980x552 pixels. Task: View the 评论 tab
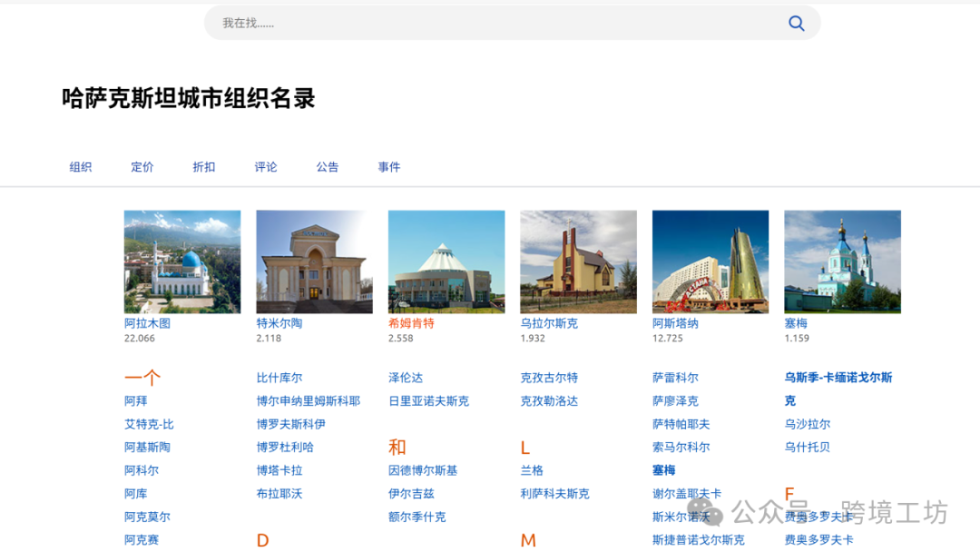(x=265, y=166)
